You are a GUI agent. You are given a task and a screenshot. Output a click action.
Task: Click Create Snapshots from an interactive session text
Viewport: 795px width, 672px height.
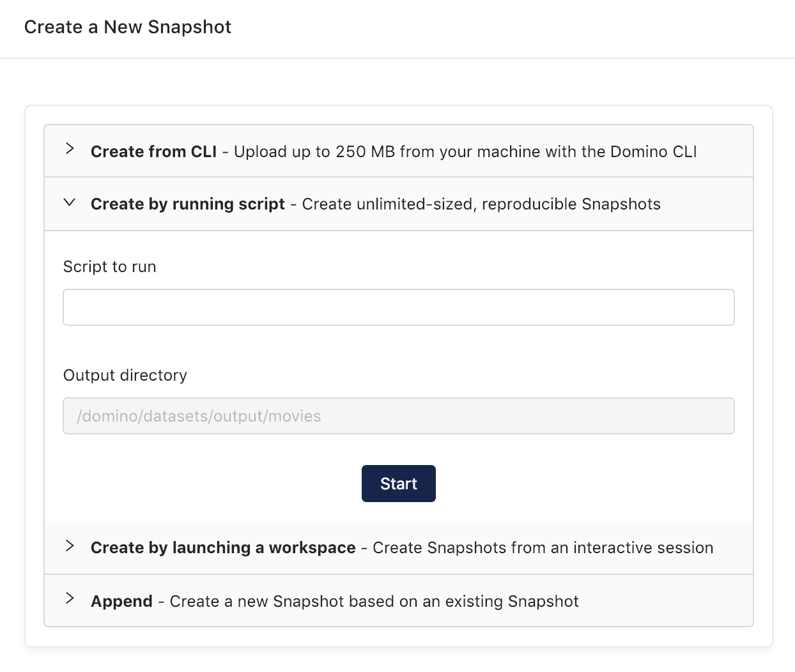(x=543, y=547)
